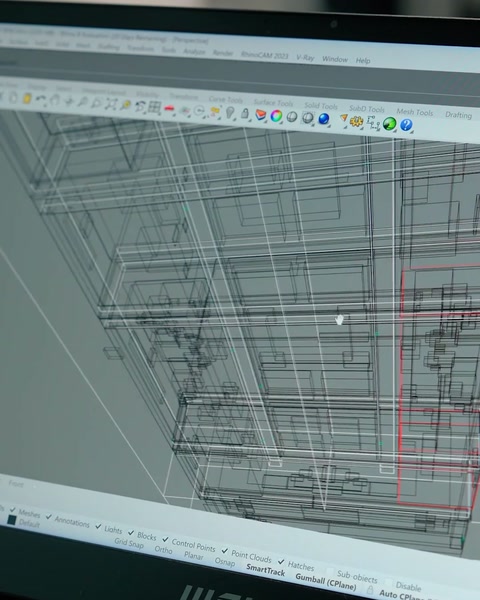Select the Zoom magnifier tool
Viewport: 480px width, 600px height.
click(x=83, y=103)
